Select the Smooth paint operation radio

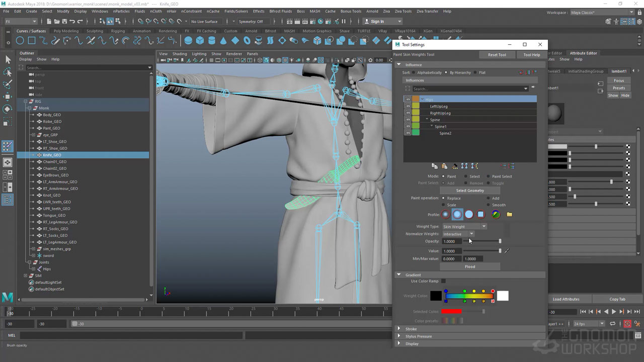(487, 205)
